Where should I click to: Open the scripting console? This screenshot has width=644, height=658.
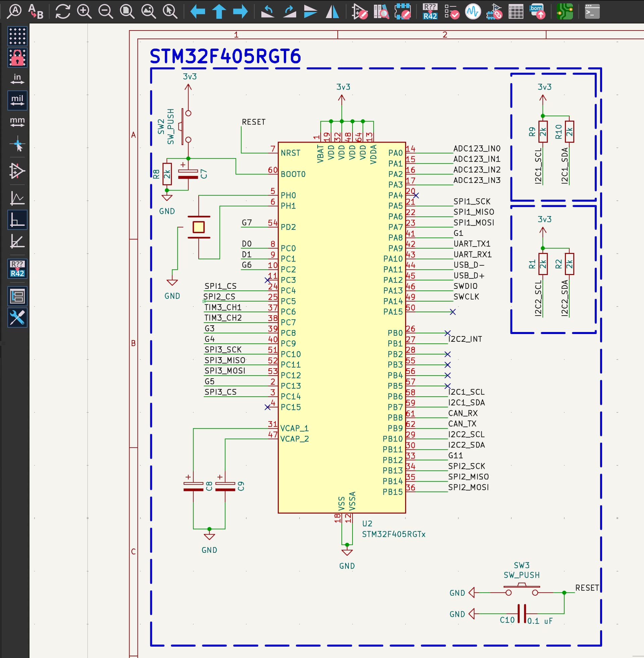pos(592,11)
